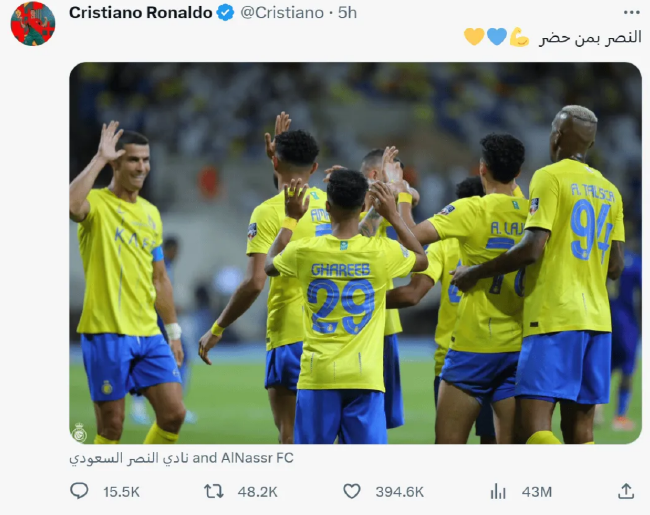
Task: Open Cristiano Ronaldo's profile avatar
Action: pyautogui.click(x=33, y=23)
